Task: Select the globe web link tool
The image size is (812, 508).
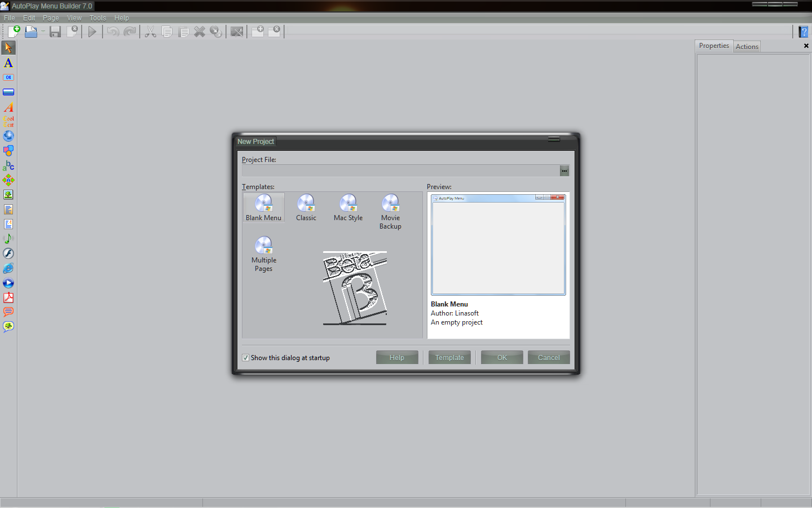Action: [8, 136]
